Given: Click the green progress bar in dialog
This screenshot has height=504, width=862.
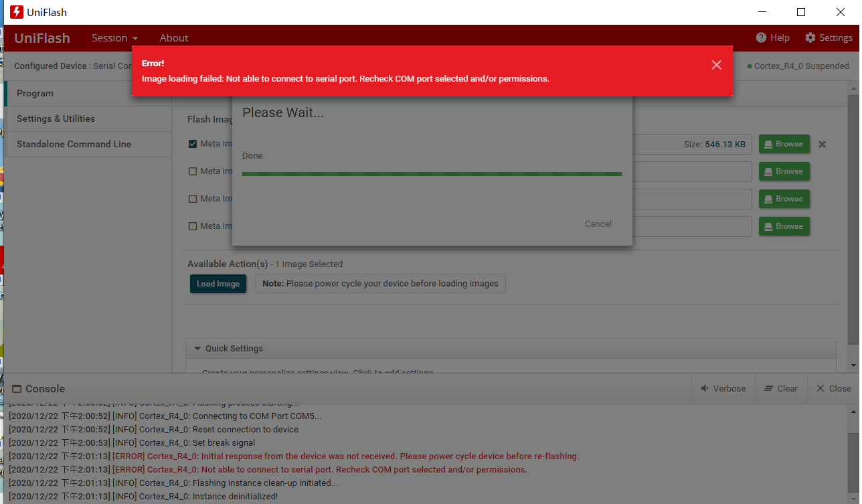Looking at the screenshot, I should [x=432, y=174].
